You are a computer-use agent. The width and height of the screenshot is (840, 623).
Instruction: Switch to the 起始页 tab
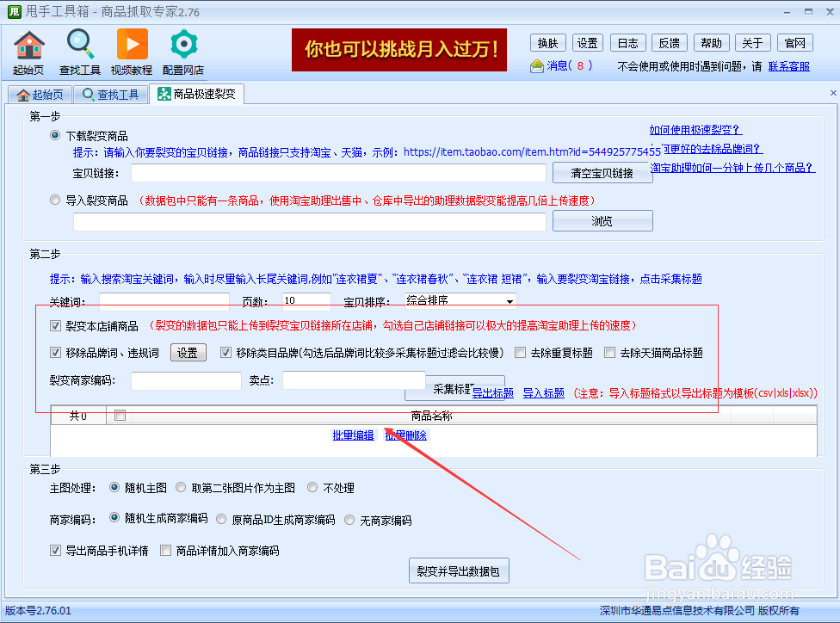tap(40, 95)
